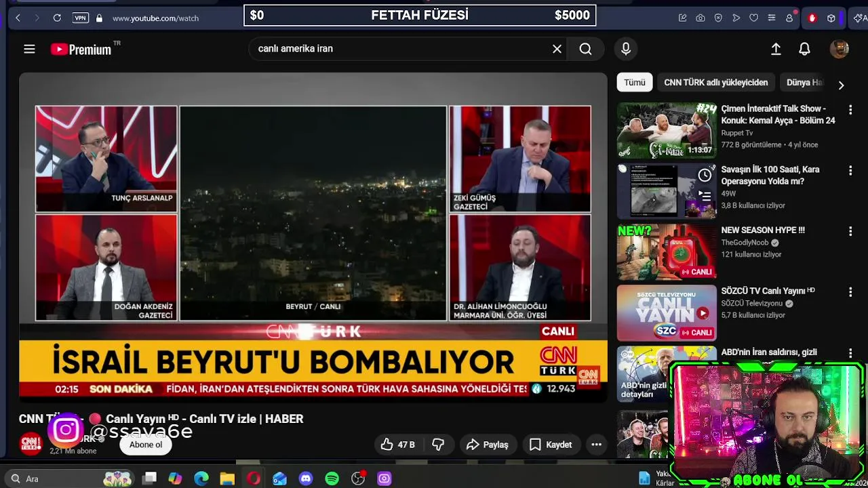Open the My Flow send icon
868x488 pixels.
[736, 18]
